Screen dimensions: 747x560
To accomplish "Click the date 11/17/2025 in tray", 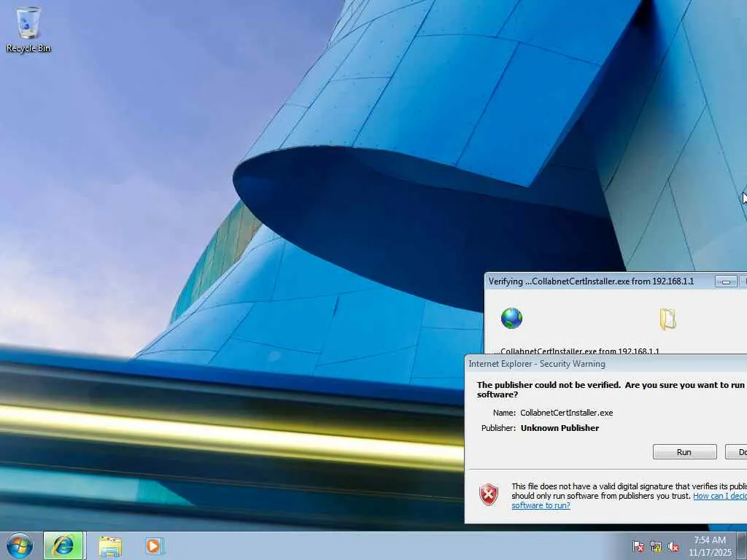I will tap(709, 553).
